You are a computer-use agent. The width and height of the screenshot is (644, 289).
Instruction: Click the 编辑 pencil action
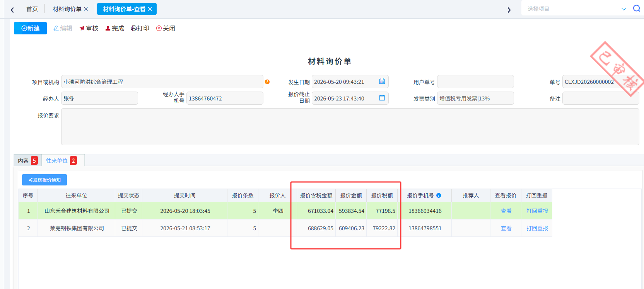click(x=63, y=28)
